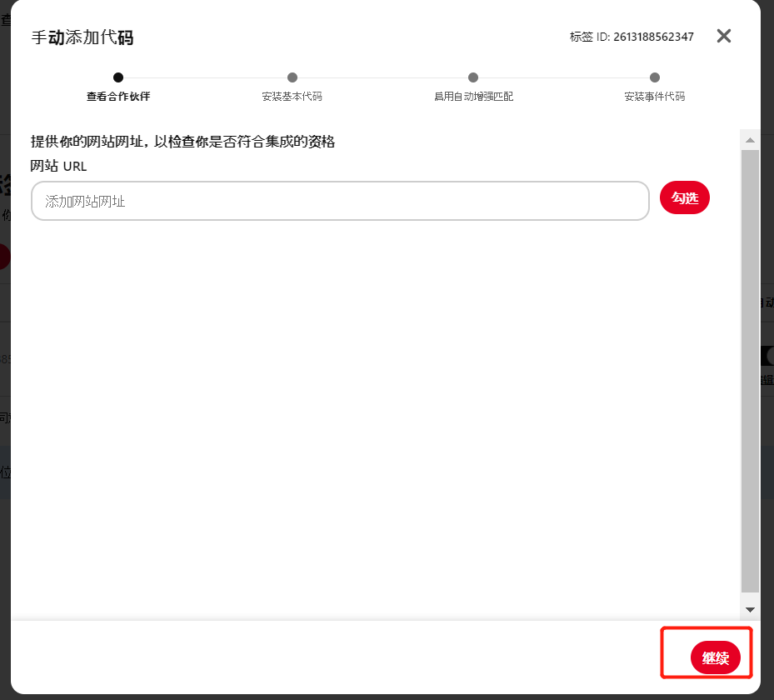Click the 安装基本代码 step dot
Image resolution: width=774 pixels, height=700 pixels.
click(x=292, y=77)
